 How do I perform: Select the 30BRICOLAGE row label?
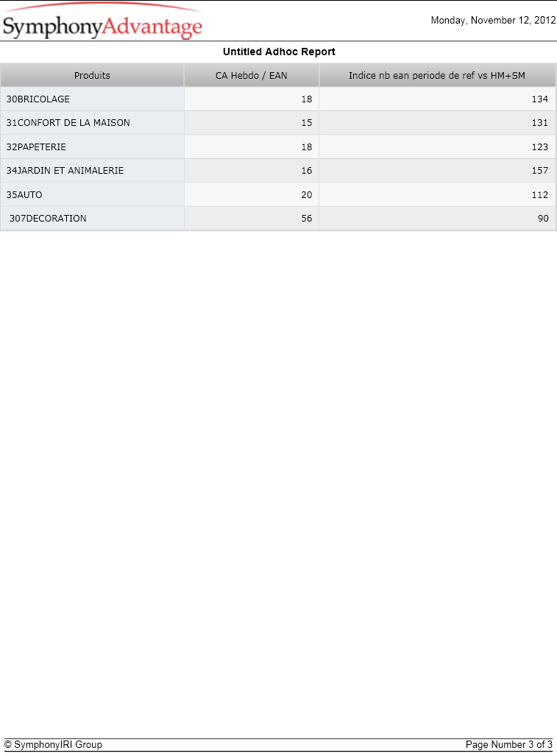coord(38,99)
